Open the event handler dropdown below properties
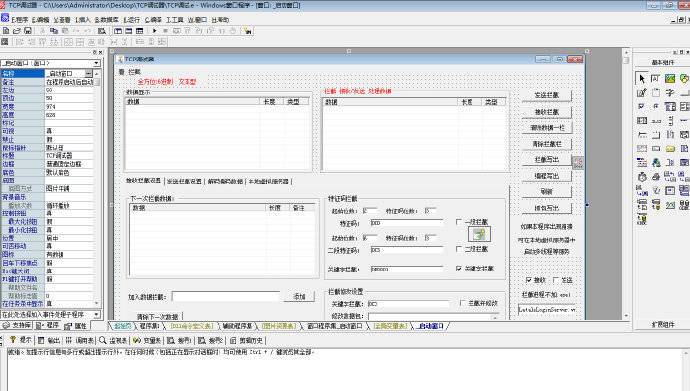690x391 pixels. (96, 314)
